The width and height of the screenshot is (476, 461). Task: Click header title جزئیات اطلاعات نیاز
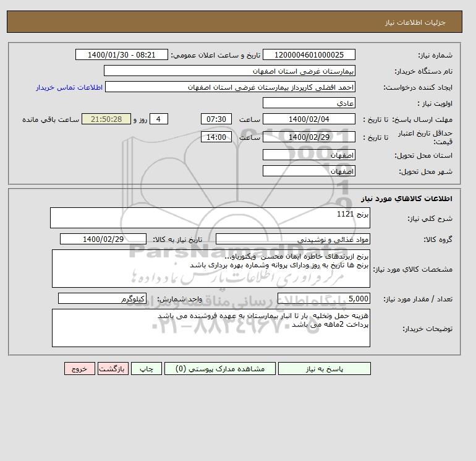[415, 22]
